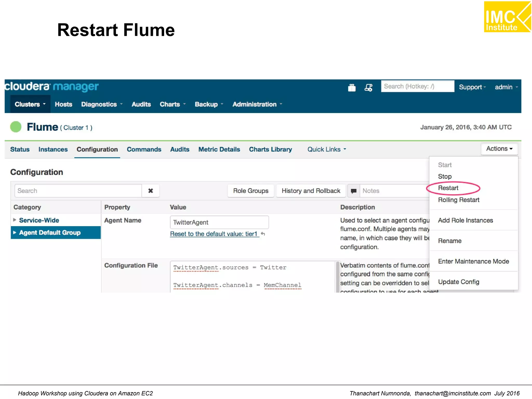Screen dimensions: 532x399
Task: Select Add Role Instances menu entry
Action: (x=465, y=220)
